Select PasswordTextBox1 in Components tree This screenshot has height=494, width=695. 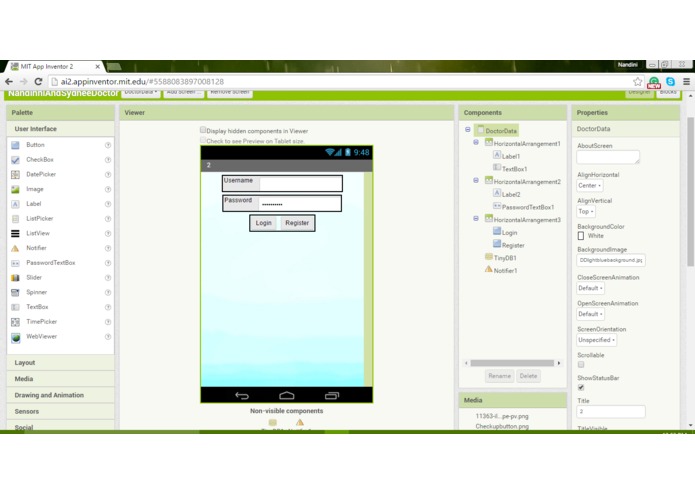(x=523, y=207)
